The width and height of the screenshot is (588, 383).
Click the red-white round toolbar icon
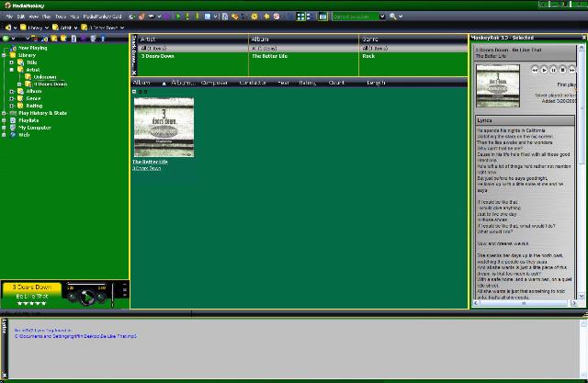277,17
